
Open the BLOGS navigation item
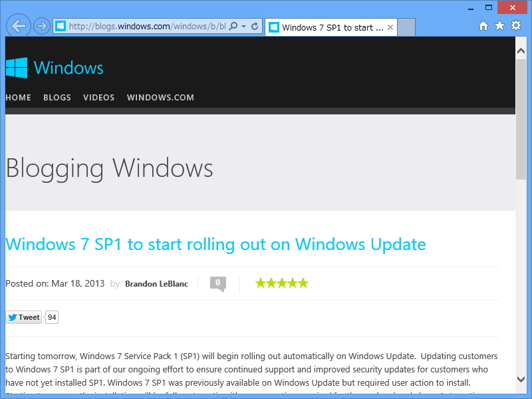tap(57, 97)
